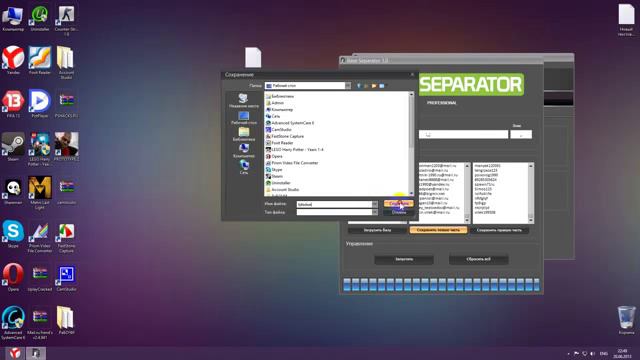Click the Yandex browser taskbar button
This screenshot has width=640, height=360.
[x=15, y=353]
